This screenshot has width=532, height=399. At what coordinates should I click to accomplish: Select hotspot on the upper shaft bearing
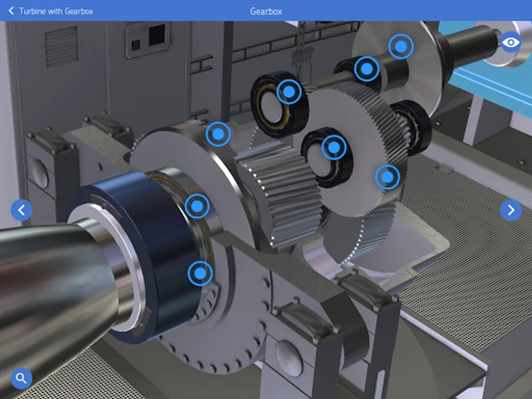coord(367,69)
